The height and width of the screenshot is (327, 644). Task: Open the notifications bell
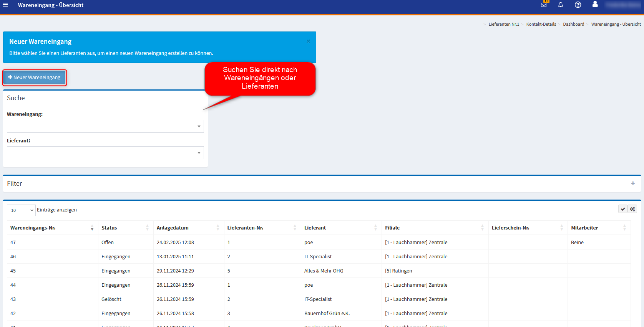click(x=561, y=5)
